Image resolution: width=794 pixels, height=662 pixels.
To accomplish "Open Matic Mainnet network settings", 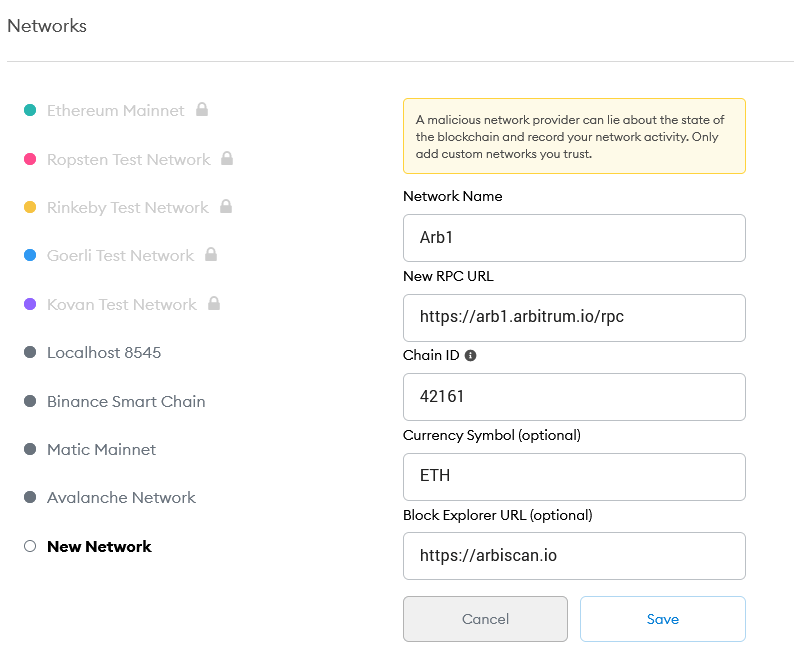I will (x=101, y=450).
